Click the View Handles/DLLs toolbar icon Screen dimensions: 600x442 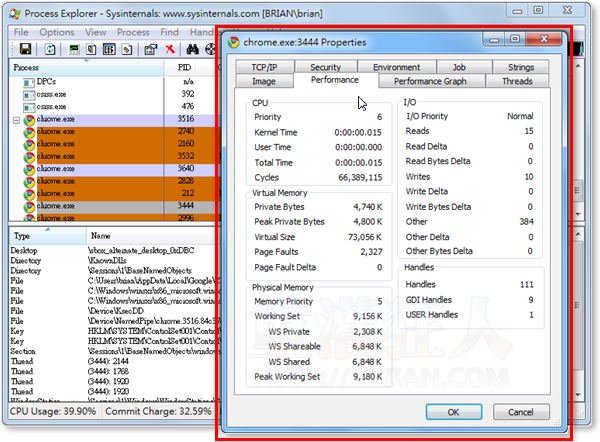coord(127,49)
